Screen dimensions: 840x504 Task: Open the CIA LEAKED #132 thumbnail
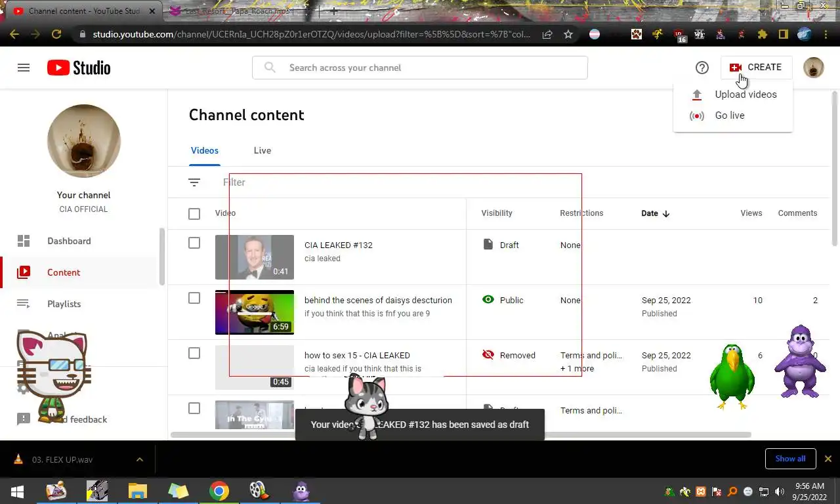(x=255, y=257)
